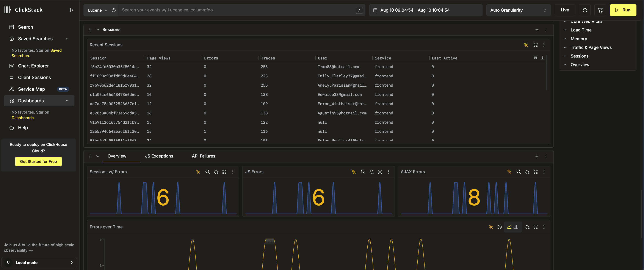This screenshot has width=644, height=270.
Task: Follow the Saved Searches link under favorites
Action: [36, 53]
